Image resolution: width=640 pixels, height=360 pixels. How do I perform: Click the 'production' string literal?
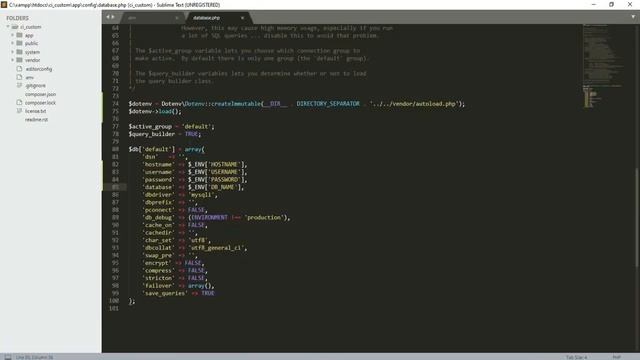coord(264,218)
